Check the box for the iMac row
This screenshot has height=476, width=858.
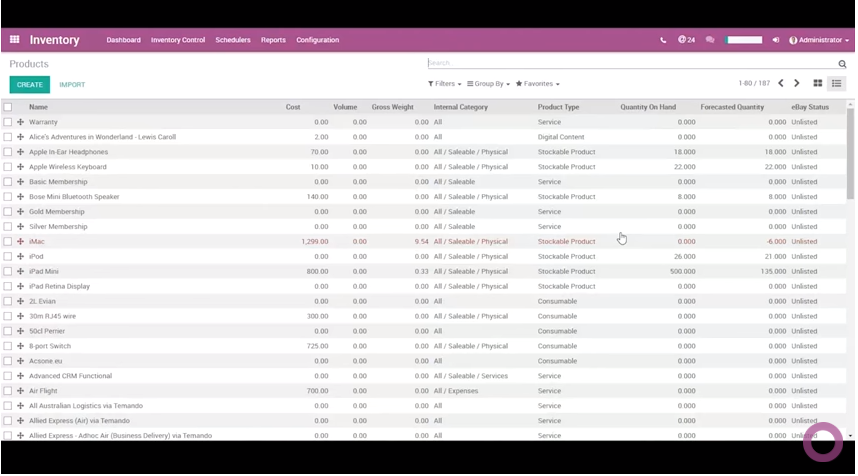[8, 242]
